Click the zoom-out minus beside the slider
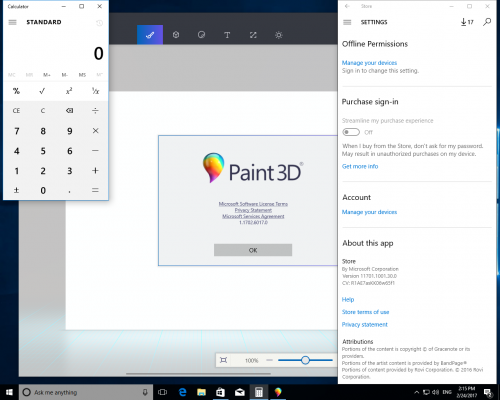The image size is (500, 400). 270,360
